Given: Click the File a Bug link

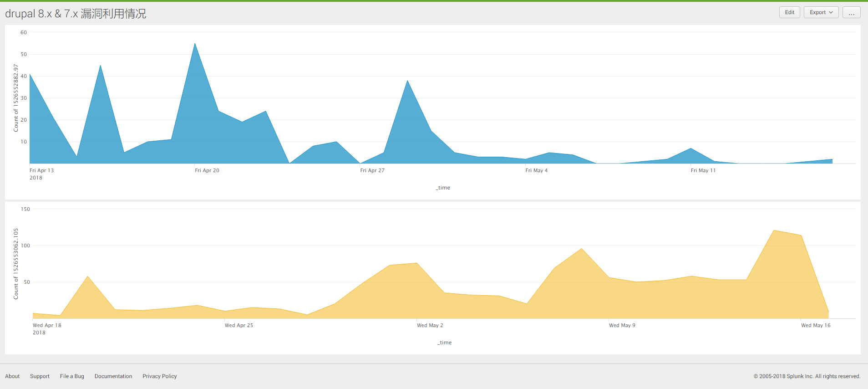Looking at the screenshot, I should tap(72, 376).
